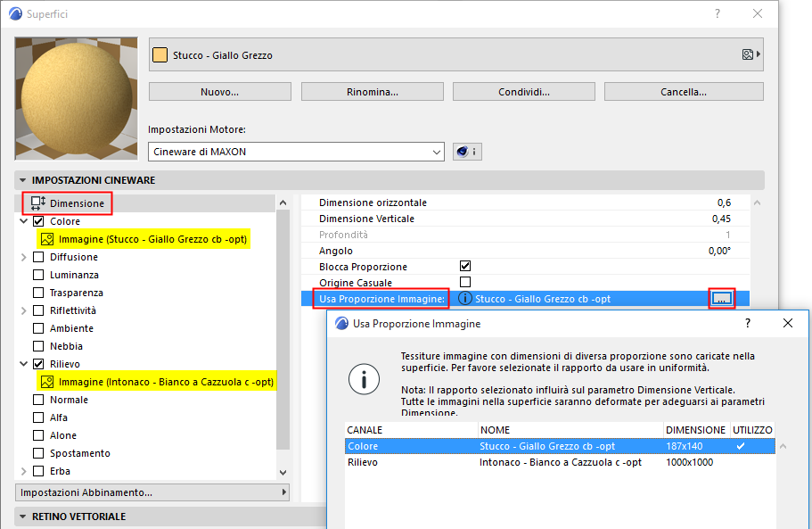Open the Impostazioni Motore dropdown

pyautogui.click(x=296, y=152)
